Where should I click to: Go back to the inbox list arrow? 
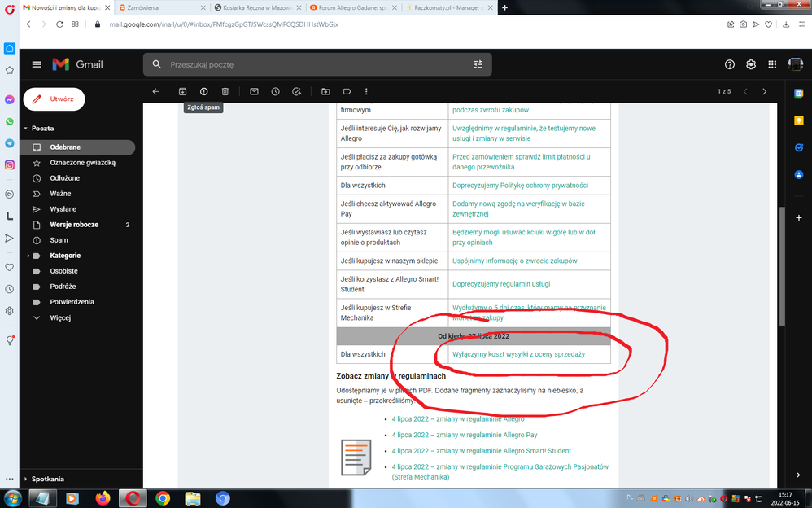(x=156, y=92)
